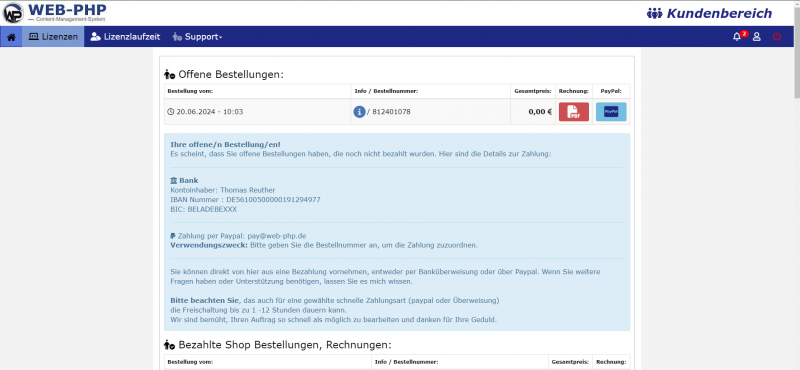The height and width of the screenshot is (370, 800).
Task: Open the home icon in navigation bar
Action: click(x=11, y=37)
